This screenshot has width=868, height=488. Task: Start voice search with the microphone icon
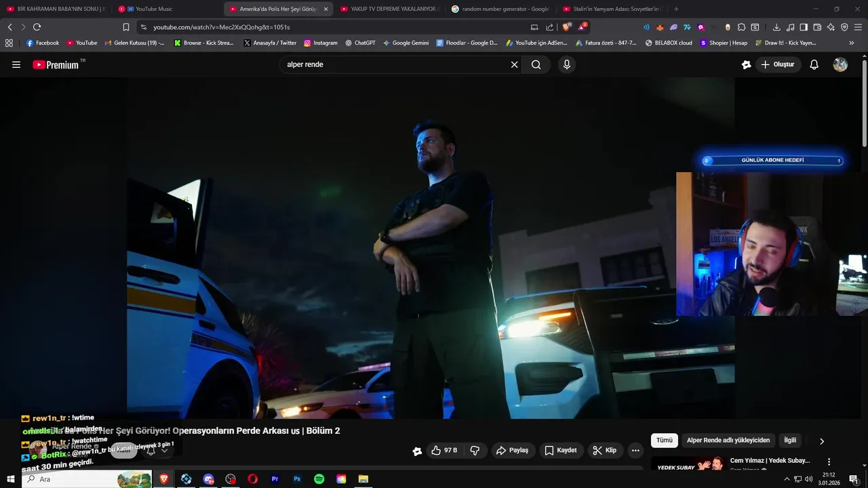click(567, 64)
